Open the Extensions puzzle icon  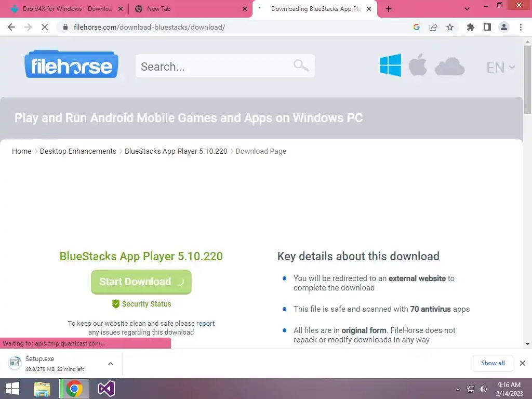point(471,27)
